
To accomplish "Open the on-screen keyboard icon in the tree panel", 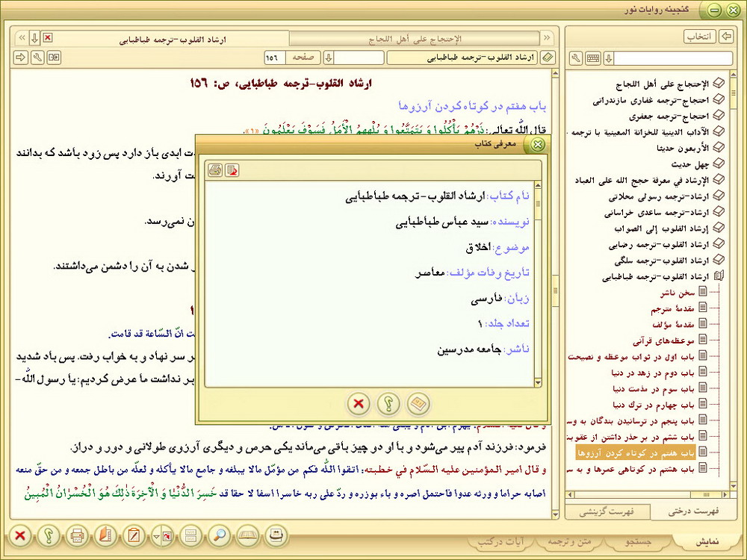I will click(593, 58).
